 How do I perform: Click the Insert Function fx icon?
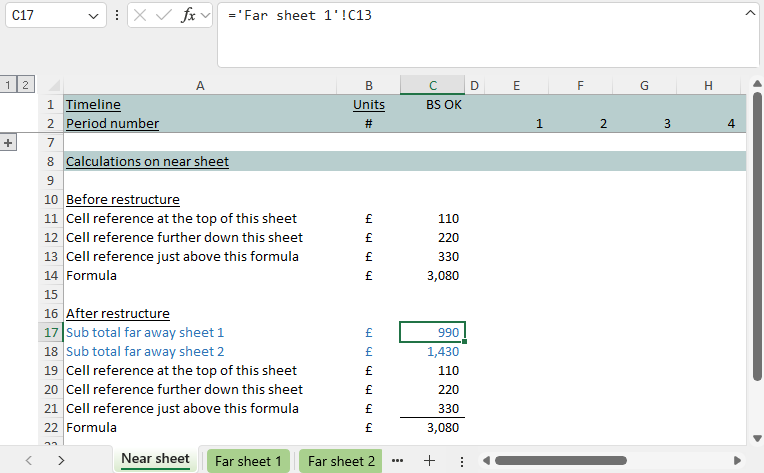187,16
